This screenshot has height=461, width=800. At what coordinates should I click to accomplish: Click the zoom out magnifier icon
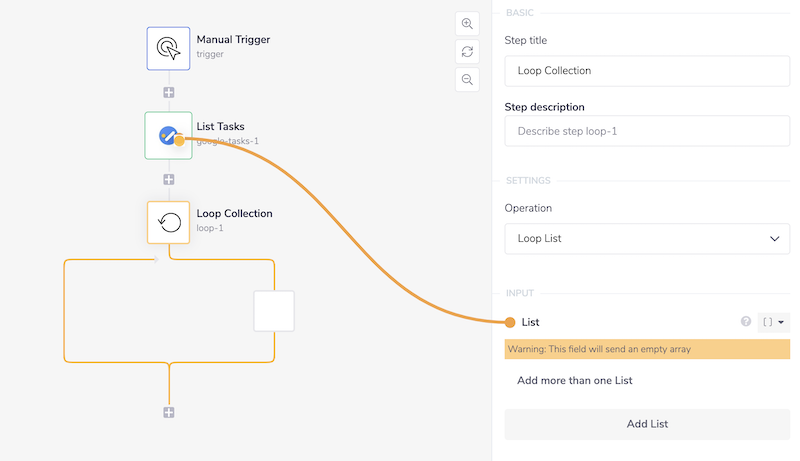[x=467, y=80]
